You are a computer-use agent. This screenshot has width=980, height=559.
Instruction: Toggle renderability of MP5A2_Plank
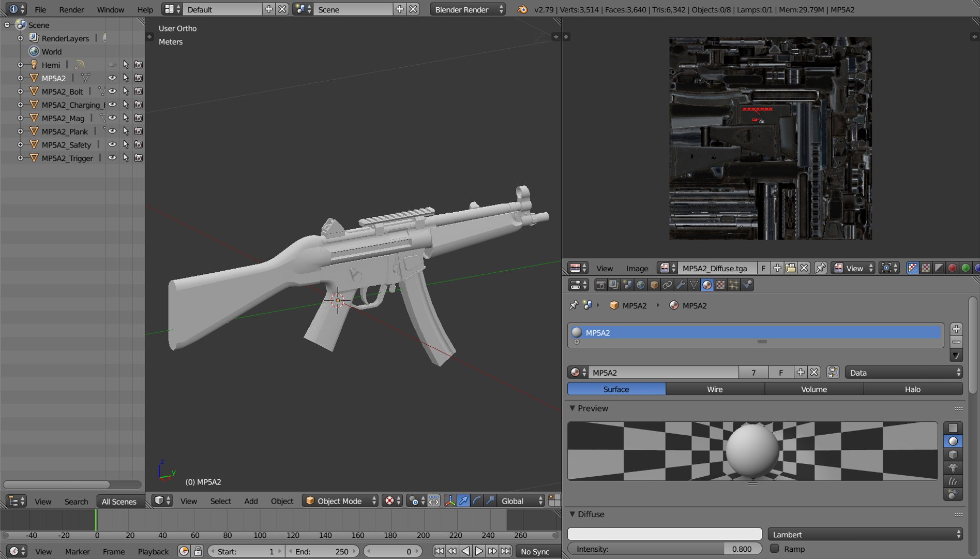click(x=139, y=131)
